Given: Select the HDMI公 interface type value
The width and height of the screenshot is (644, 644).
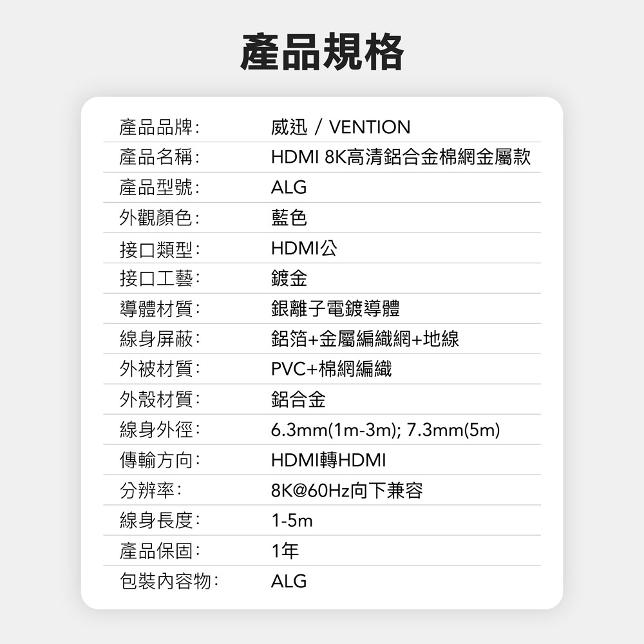Looking at the screenshot, I should [x=304, y=248].
